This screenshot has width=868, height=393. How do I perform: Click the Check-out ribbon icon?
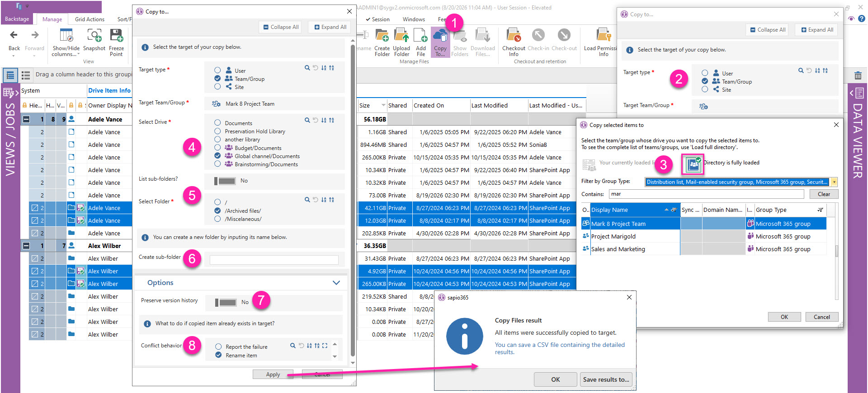pos(564,35)
